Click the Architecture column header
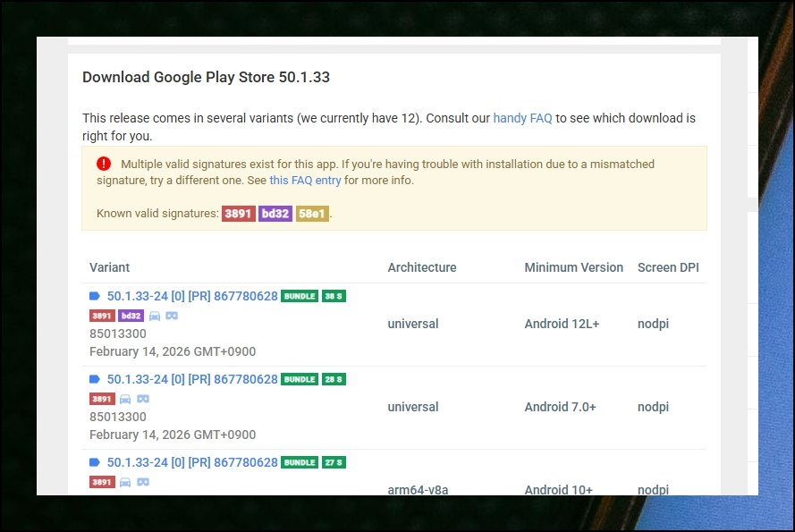 click(422, 267)
